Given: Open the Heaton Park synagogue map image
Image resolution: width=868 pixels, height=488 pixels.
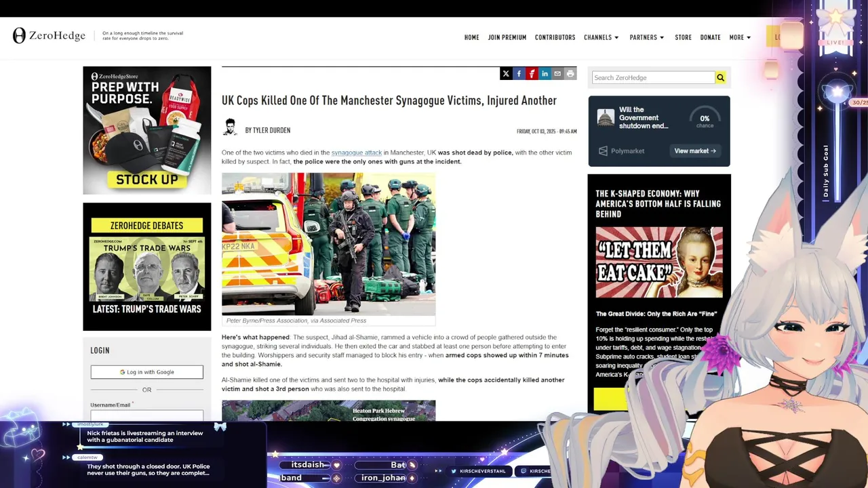Looking at the screenshot, I should (x=328, y=411).
